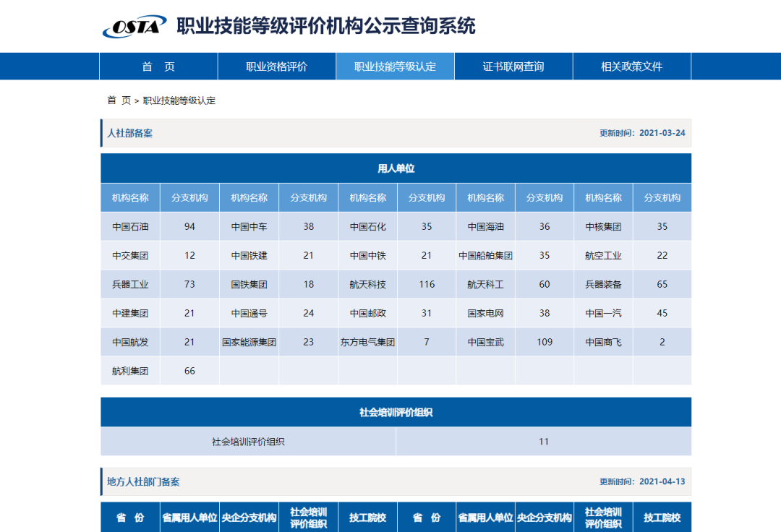The width and height of the screenshot is (781, 532).
Task: Click the 地方人社部门备案 section heading
Action: point(143,481)
